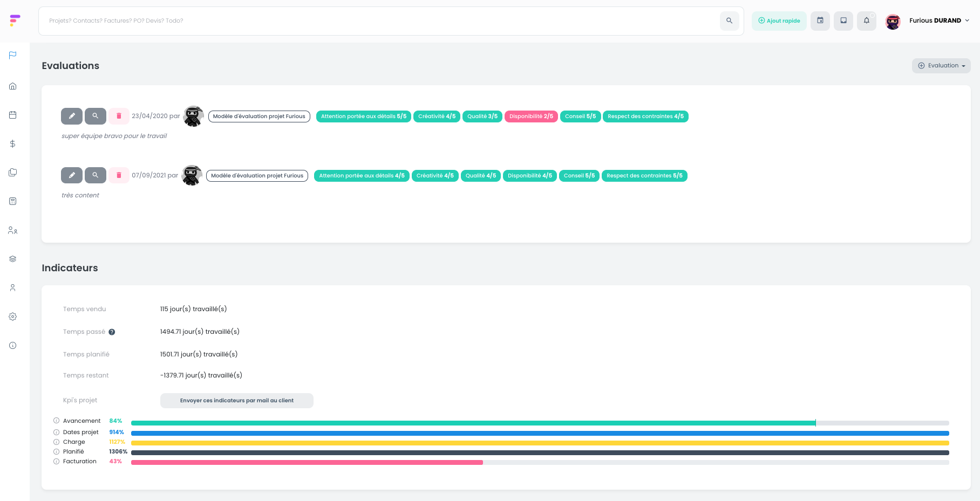980x501 pixels.
Task: Click Envoyer ces indicateurs par mail au client
Action: point(237,401)
